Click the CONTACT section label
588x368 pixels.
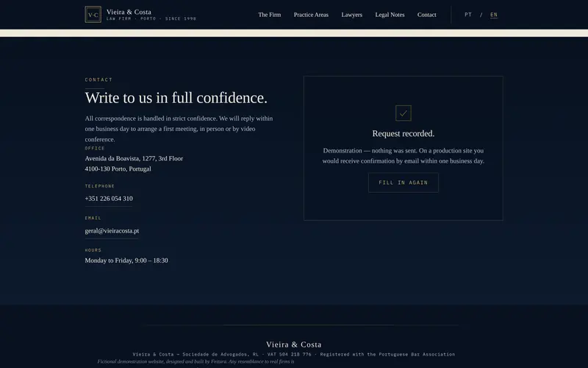(98, 79)
